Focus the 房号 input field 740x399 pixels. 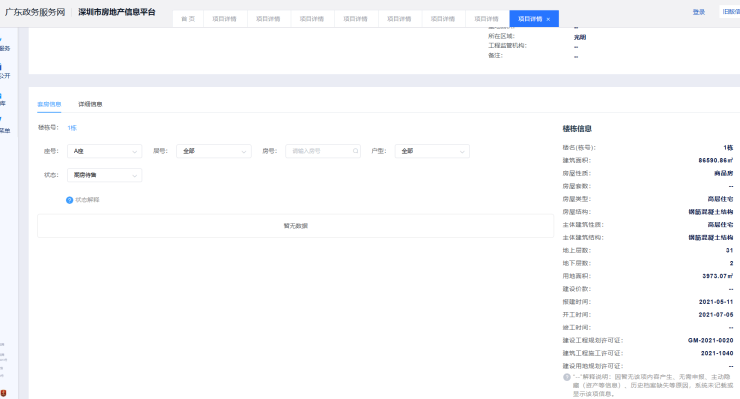tap(323, 151)
